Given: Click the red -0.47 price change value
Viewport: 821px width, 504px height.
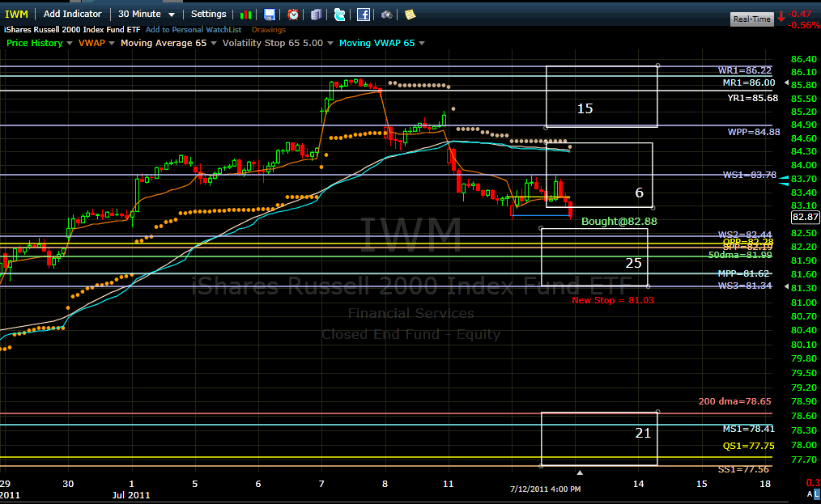Looking at the screenshot, I should point(801,14).
